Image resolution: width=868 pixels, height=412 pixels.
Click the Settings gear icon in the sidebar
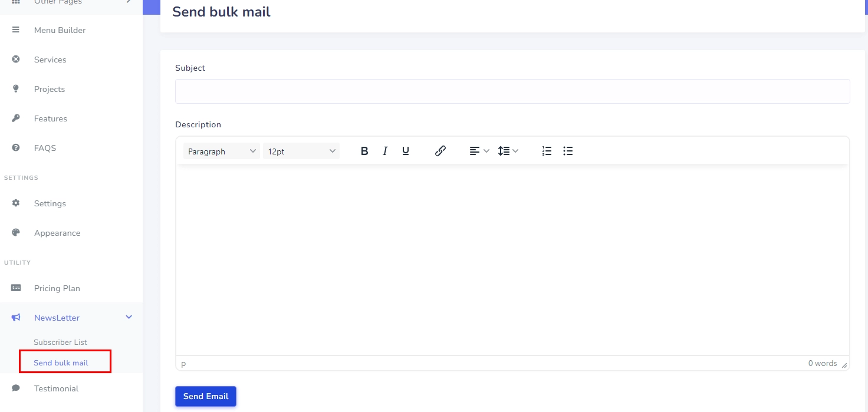[x=16, y=203]
